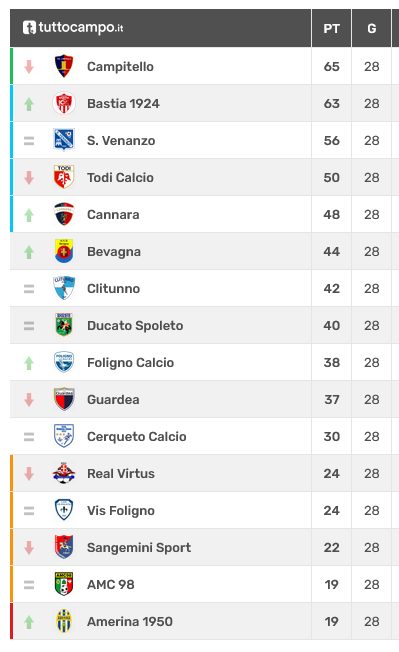Open the Cerqueto Calcio team link
The width and height of the screenshot is (399, 652).
click(x=137, y=437)
